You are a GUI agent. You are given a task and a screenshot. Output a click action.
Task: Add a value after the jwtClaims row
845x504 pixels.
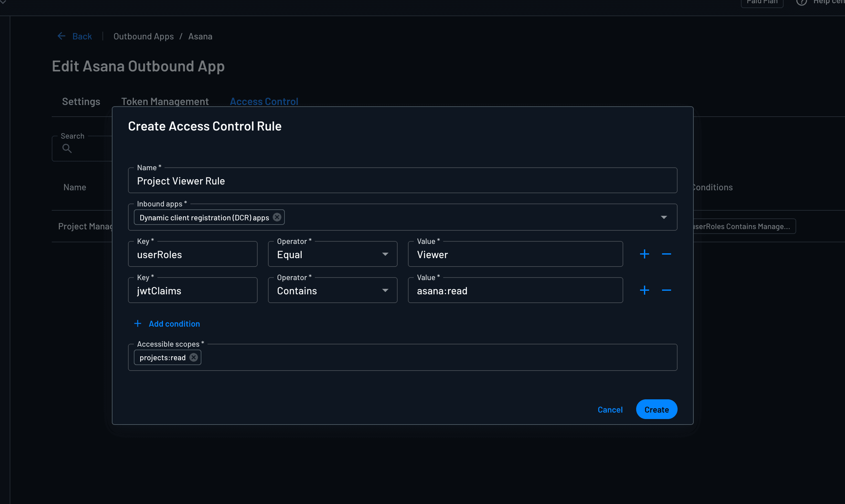click(644, 290)
